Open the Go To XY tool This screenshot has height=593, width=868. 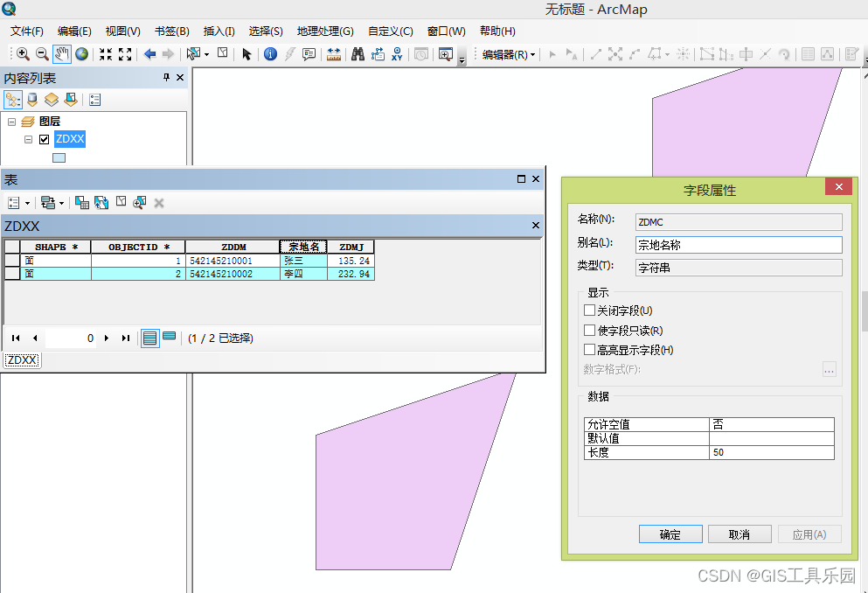[x=397, y=53]
